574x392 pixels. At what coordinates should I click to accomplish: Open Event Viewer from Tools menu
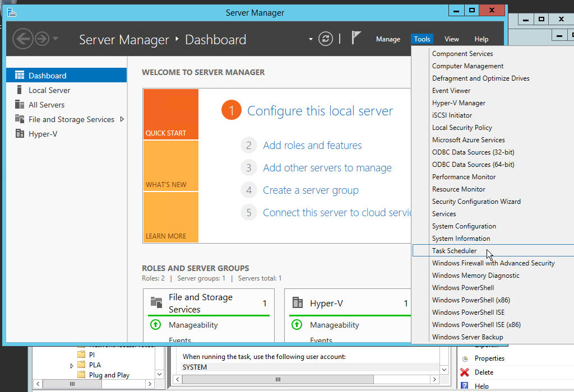(x=451, y=91)
